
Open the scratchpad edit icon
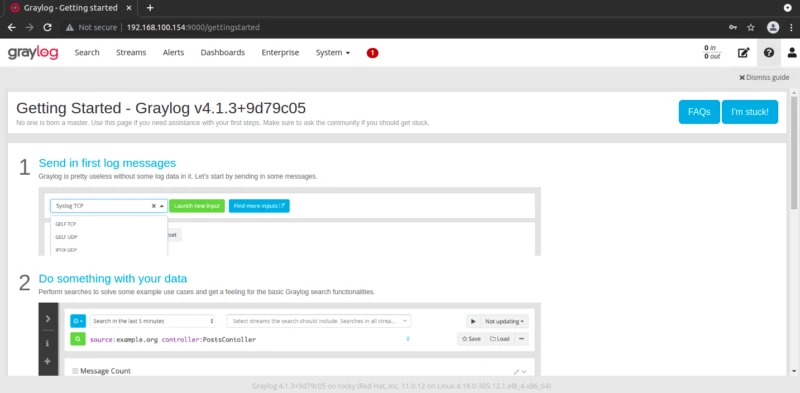pyautogui.click(x=744, y=53)
